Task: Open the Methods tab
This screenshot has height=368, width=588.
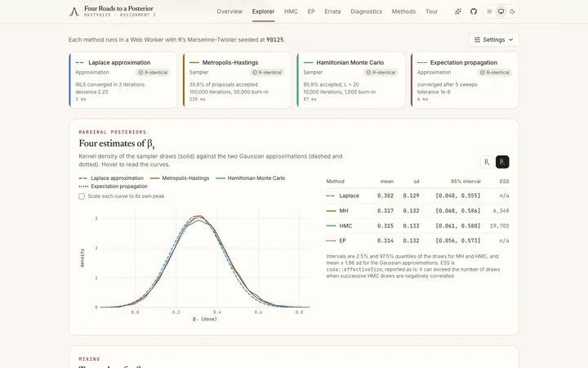Action: (x=403, y=11)
